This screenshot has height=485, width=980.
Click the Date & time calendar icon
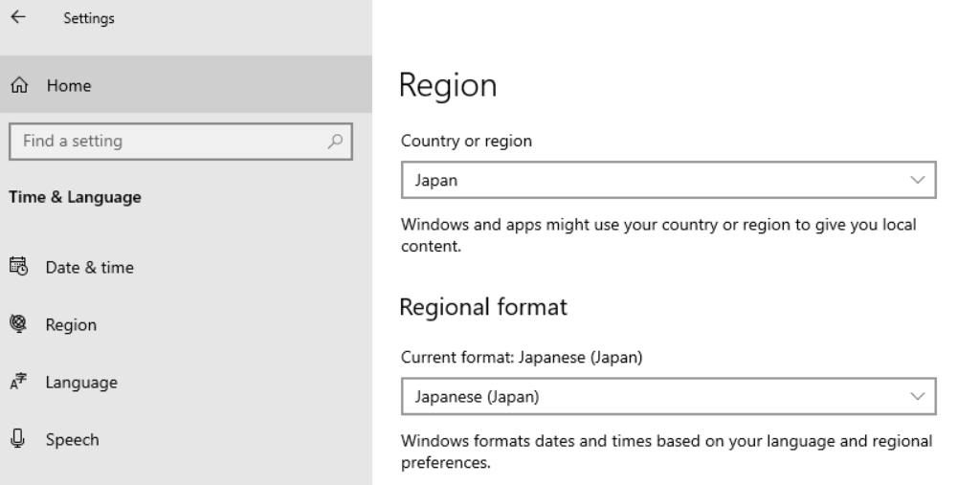tap(20, 267)
